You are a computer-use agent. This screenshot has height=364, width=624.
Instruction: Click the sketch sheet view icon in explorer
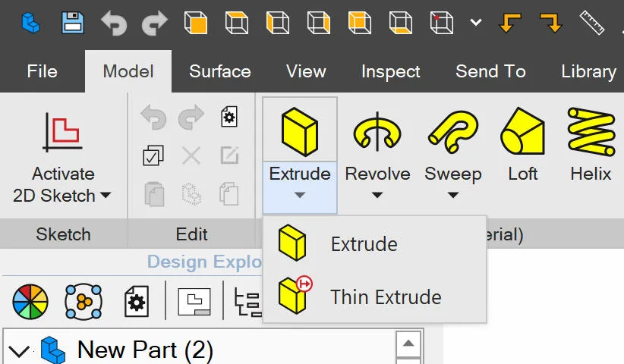point(194,302)
